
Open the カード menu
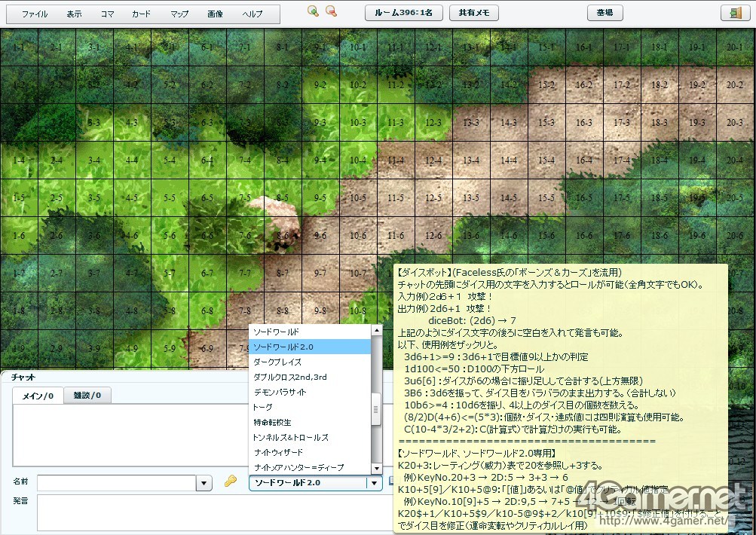tap(141, 14)
